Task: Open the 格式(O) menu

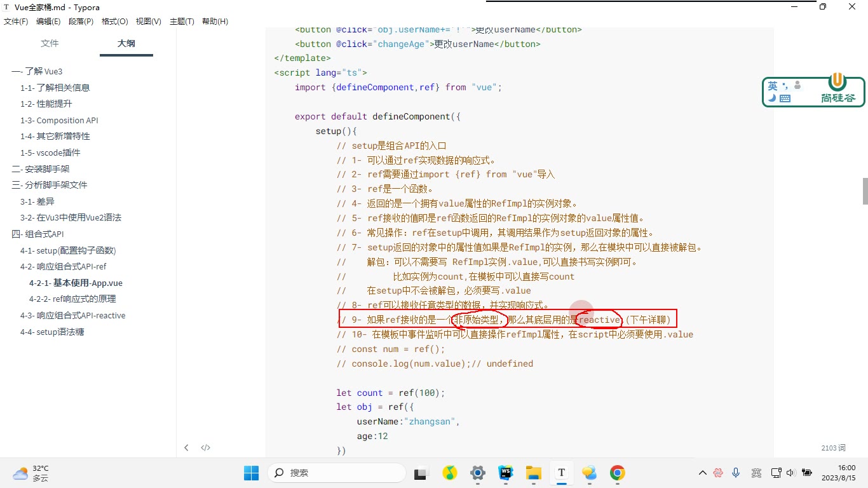Action: pos(115,21)
